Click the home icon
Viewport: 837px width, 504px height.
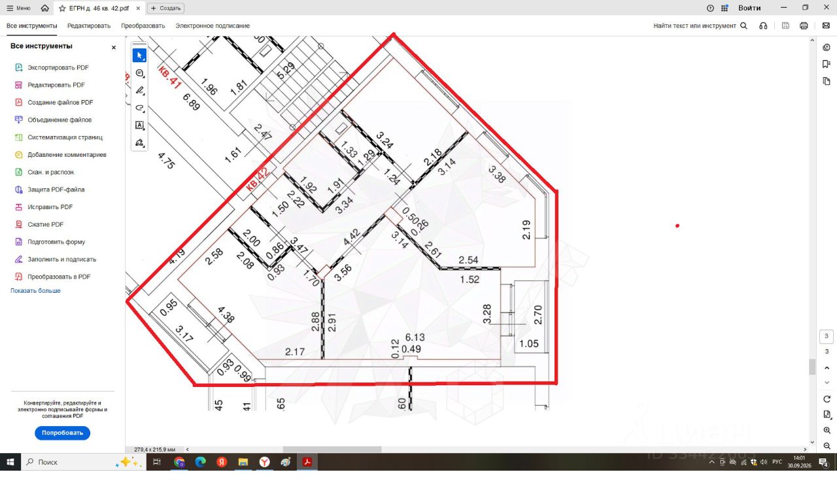tap(44, 8)
